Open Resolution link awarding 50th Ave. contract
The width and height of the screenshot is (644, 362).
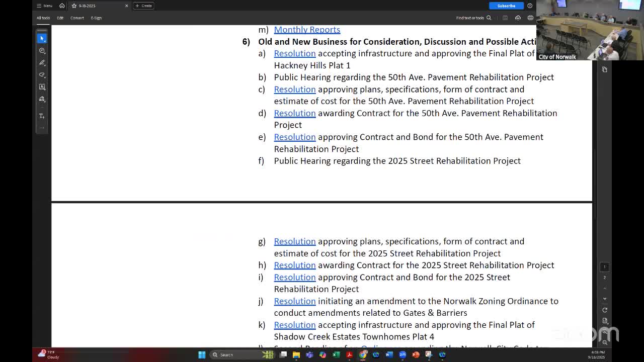[x=295, y=113]
